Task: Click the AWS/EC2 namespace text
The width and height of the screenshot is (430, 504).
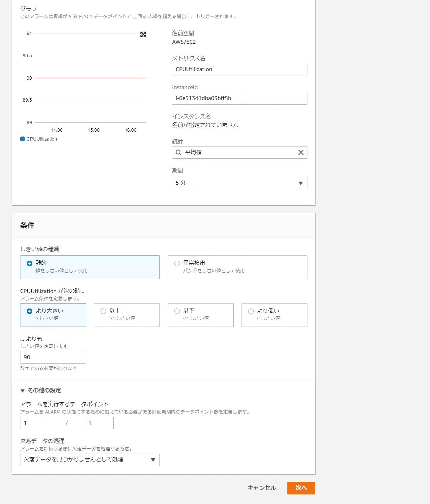Action: tap(184, 42)
